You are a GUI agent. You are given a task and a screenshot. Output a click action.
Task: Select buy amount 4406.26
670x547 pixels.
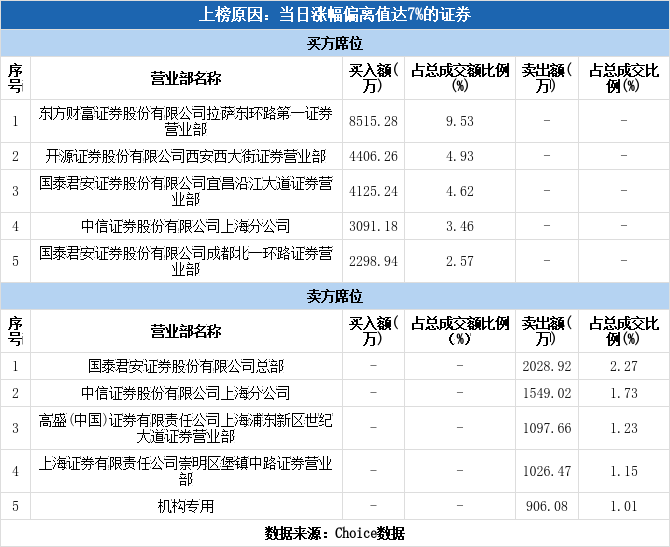point(373,156)
